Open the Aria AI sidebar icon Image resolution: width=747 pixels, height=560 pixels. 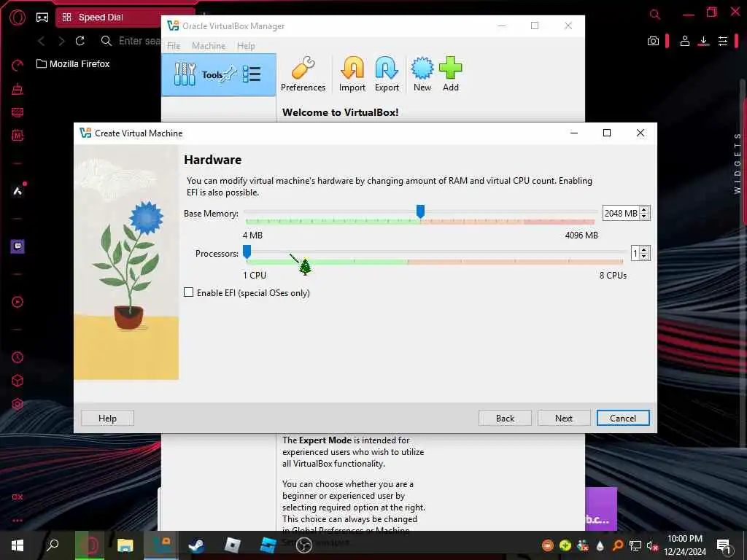point(18,191)
